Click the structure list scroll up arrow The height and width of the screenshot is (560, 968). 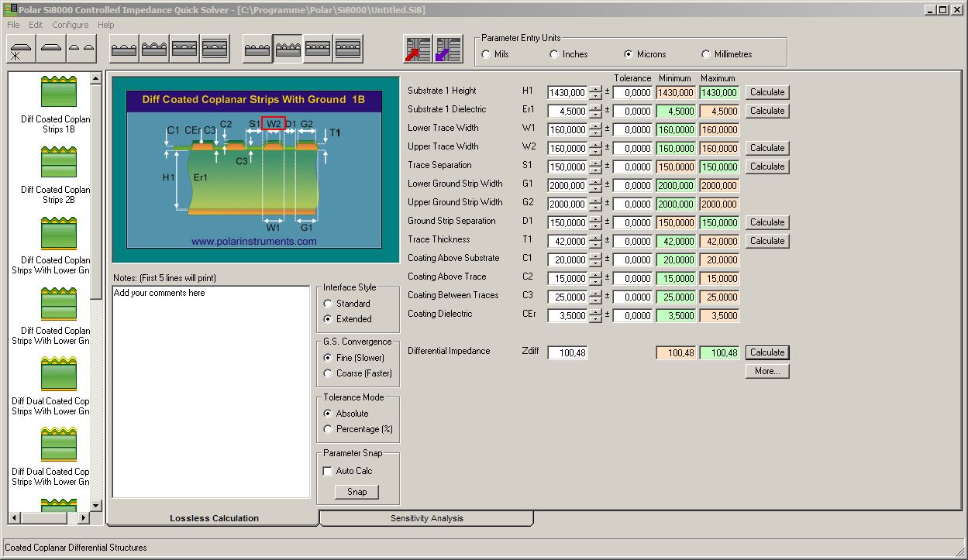point(96,78)
